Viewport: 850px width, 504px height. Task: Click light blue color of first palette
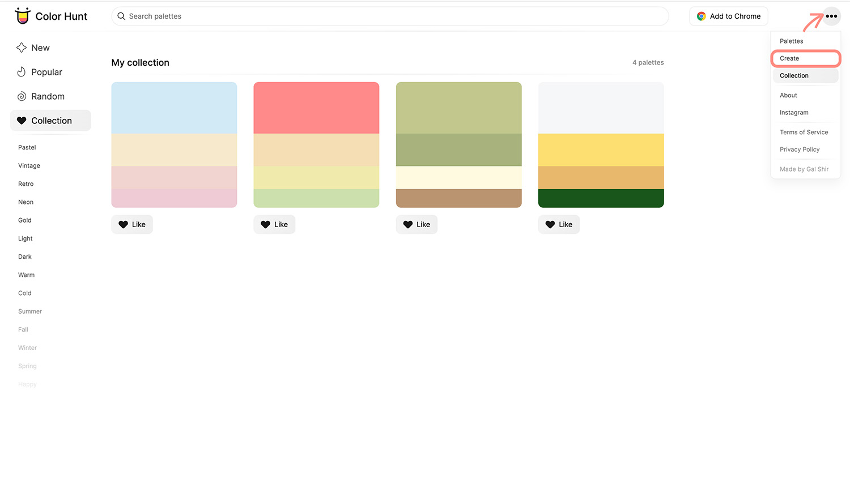tap(174, 108)
